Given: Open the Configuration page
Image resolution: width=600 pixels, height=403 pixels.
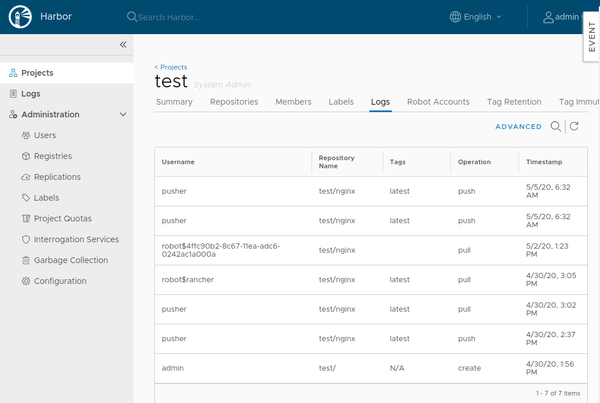Looking at the screenshot, I should click(x=59, y=281).
